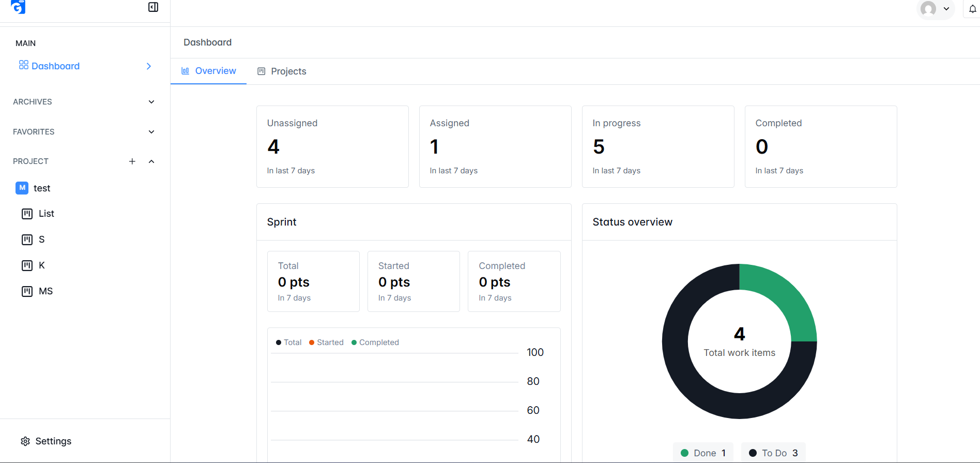This screenshot has width=980, height=463.
Task: Toggle the Completed series in chart legend
Action: 375,342
